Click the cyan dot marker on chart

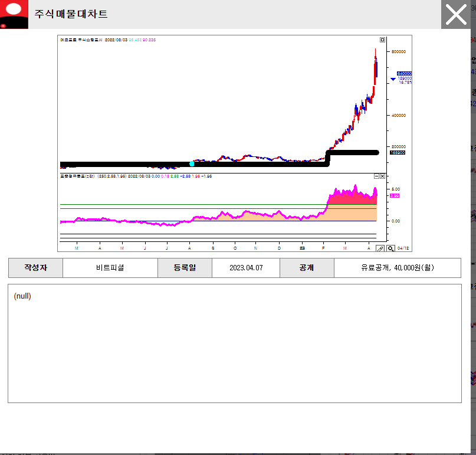tap(192, 163)
